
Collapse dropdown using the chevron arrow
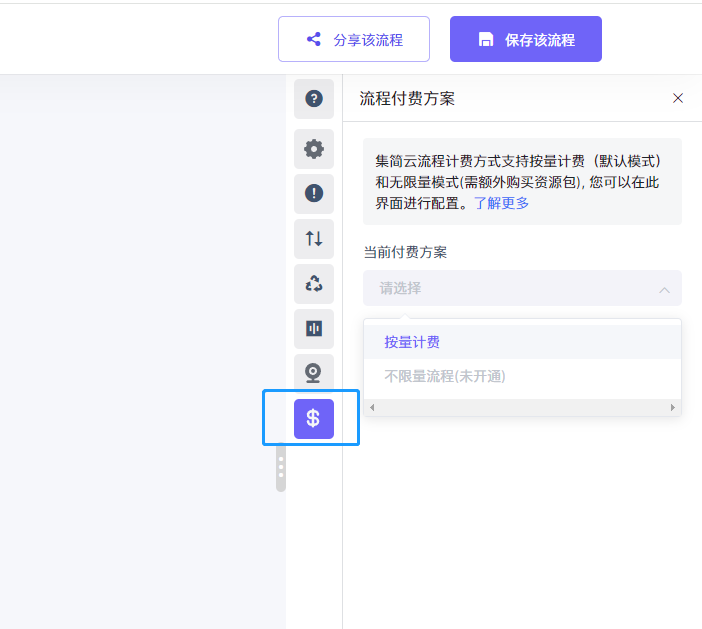pyautogui.click(x=664, y=290)
